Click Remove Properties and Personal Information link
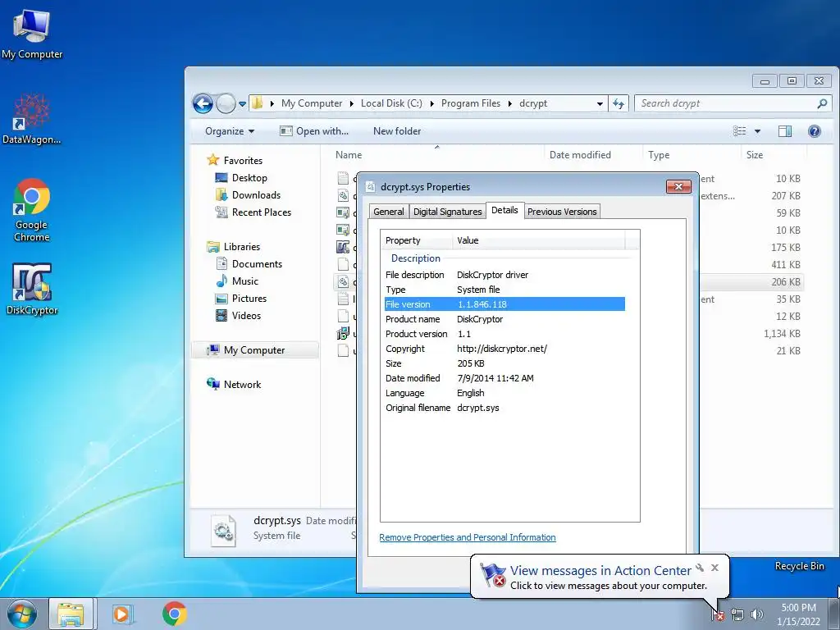Screen dimensions: 840x630 click(467, 537)
